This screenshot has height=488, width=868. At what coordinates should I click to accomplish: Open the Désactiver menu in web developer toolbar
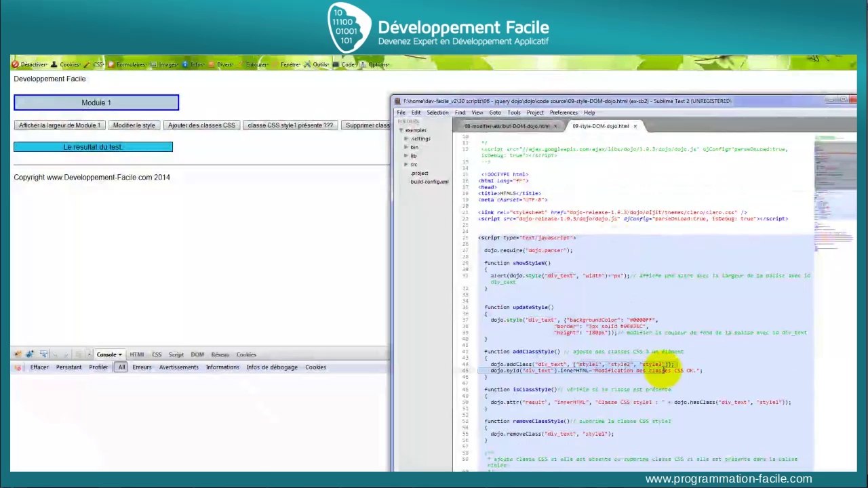pos(30,64)
